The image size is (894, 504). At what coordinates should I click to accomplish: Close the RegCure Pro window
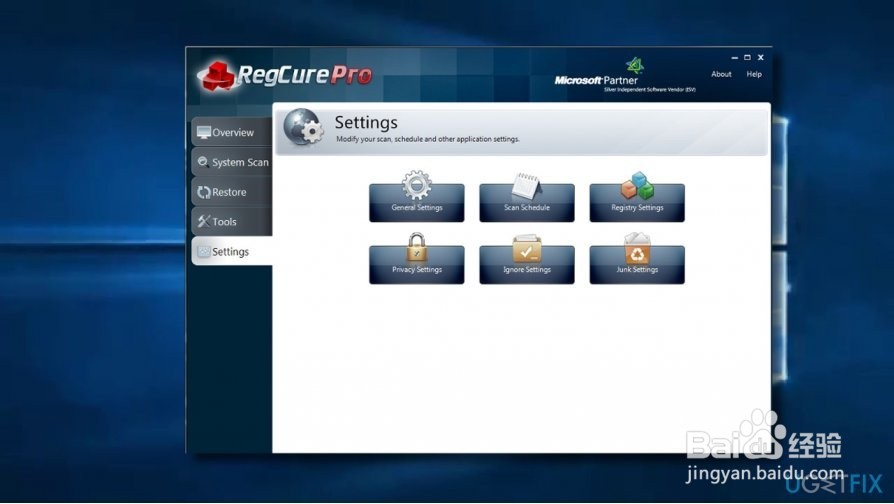pyautogui.click(x=760, y=58)
